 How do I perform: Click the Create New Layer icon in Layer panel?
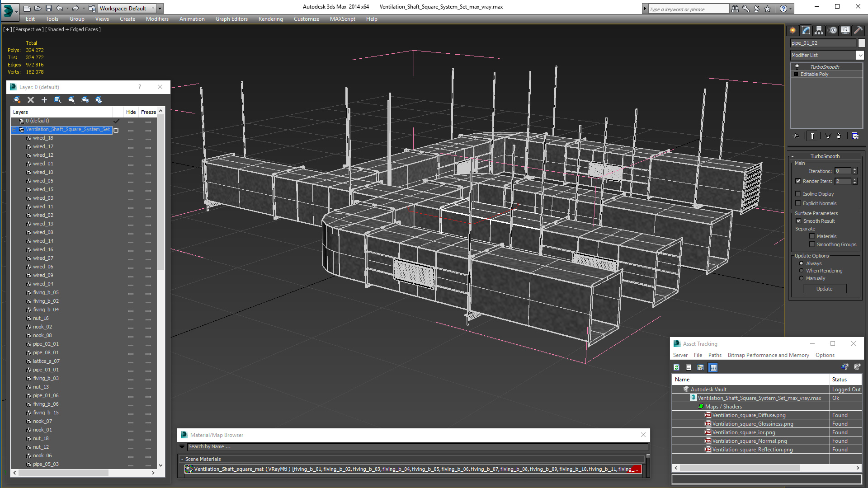click(17, 100)
